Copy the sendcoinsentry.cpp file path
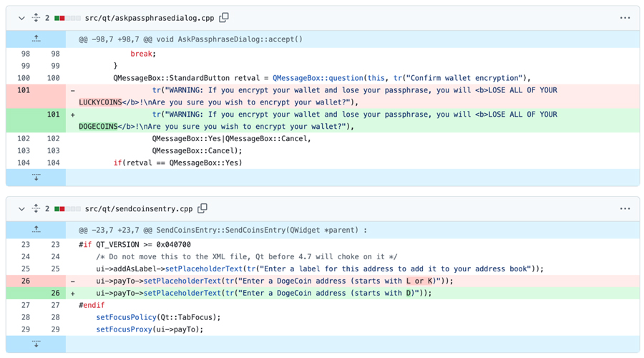Image resolution: width=644 pixels, height=358 pixels. [203, 209]
